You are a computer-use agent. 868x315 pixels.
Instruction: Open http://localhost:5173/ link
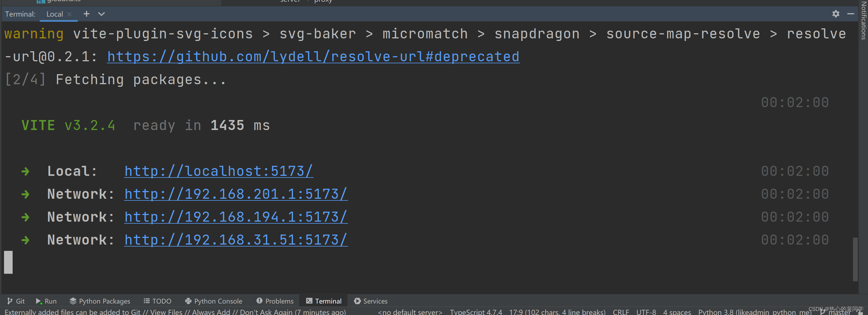(219, 171)
